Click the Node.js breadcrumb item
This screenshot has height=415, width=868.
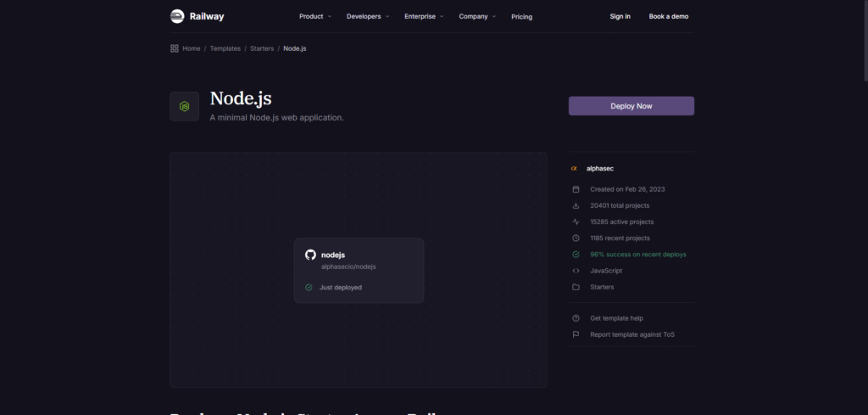[294, 48]
